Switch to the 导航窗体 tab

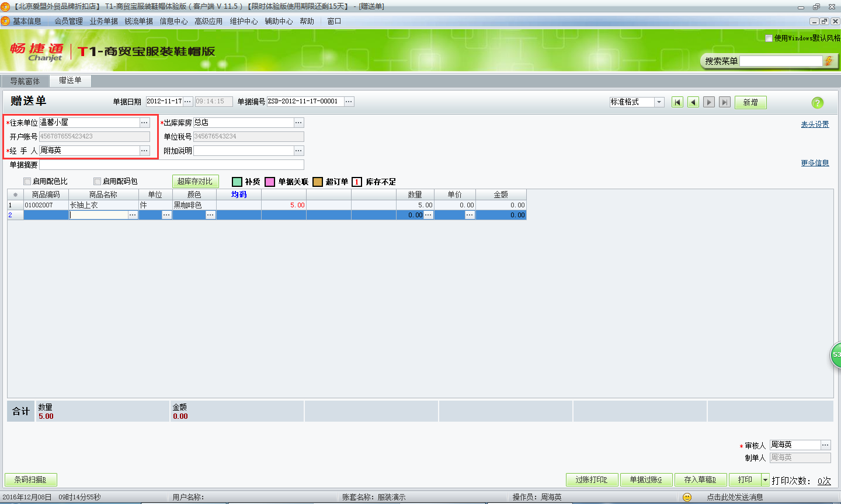pos(25,81)
